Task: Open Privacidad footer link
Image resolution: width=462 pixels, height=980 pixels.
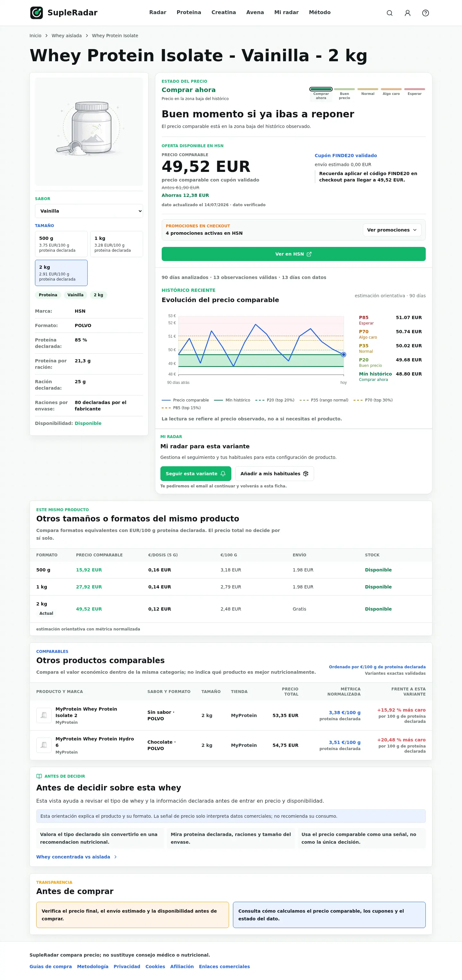Action: [127, 967]
